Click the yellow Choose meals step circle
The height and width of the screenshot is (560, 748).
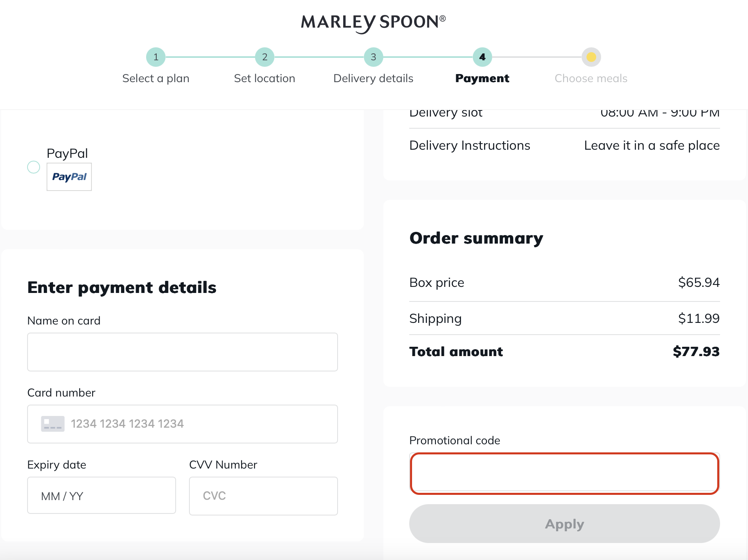click(x=591, y=57)
